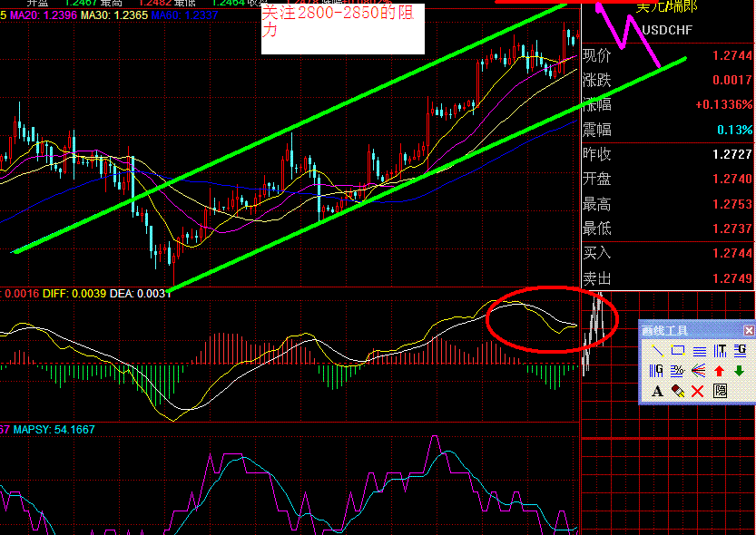Click the 开盘 value 1.2740 in quote panel
Viewport: 756px width, 535px height.
click(731, 180)
